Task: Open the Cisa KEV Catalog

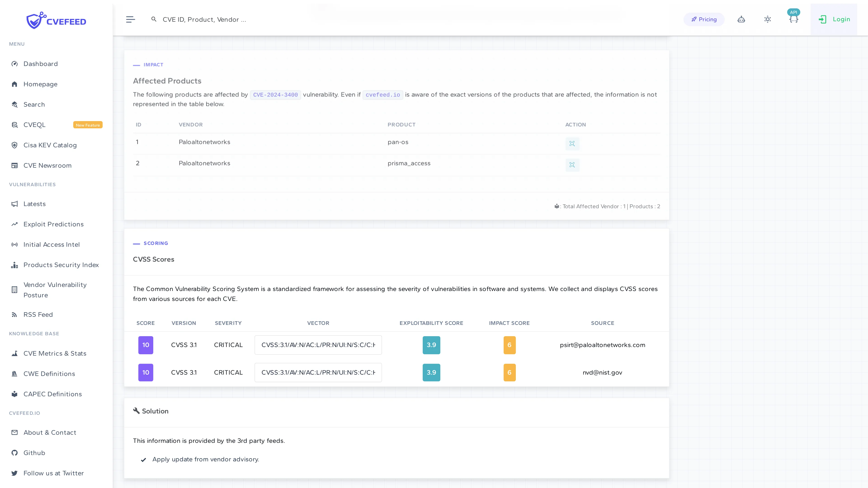Action: pyautogui.click(x=50, y=145)
